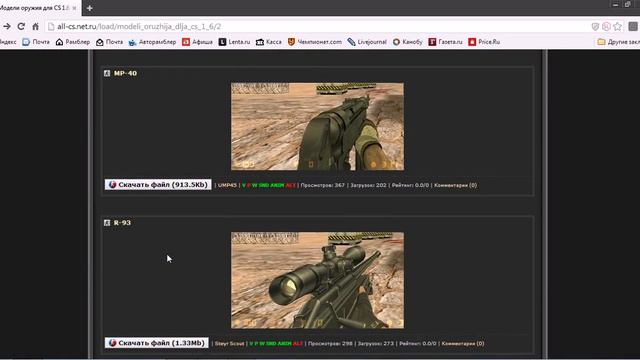Go to browser home page icon
This screenshot has height=360, width=640.
tap(36, 27)
